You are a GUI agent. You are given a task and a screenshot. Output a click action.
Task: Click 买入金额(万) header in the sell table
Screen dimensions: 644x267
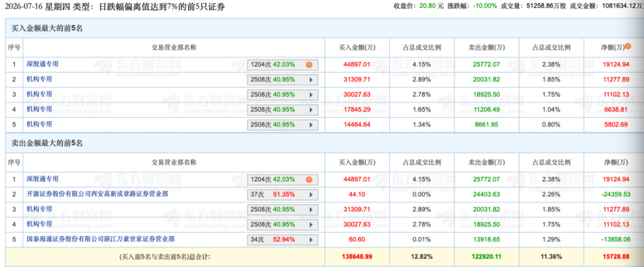[x=357, y=162]
